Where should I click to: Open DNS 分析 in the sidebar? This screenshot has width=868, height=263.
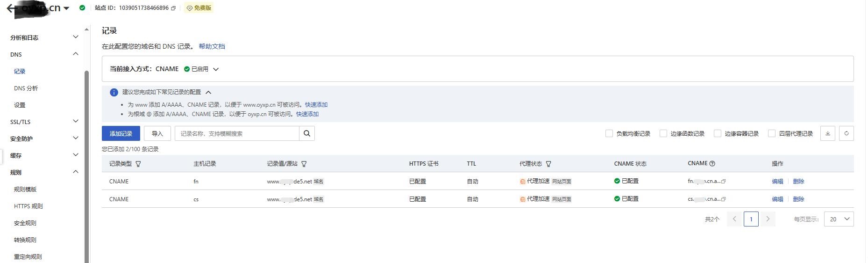click(26, 88)
